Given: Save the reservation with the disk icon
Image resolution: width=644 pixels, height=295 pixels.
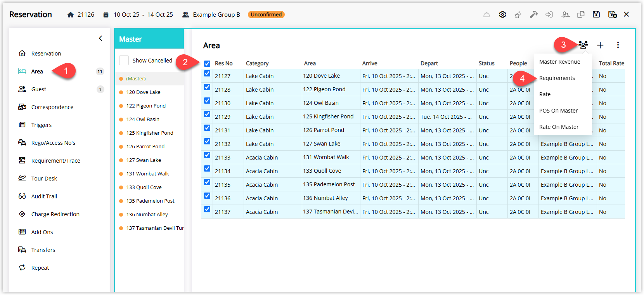Looking at the screenshot, I should [x=596, y=14].
